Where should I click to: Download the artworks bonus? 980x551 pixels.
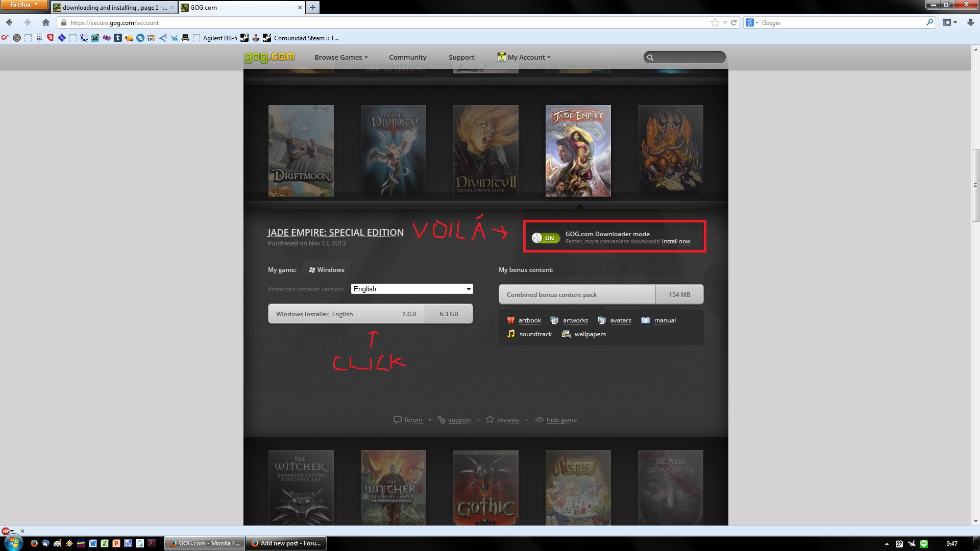tap(575, 320)
